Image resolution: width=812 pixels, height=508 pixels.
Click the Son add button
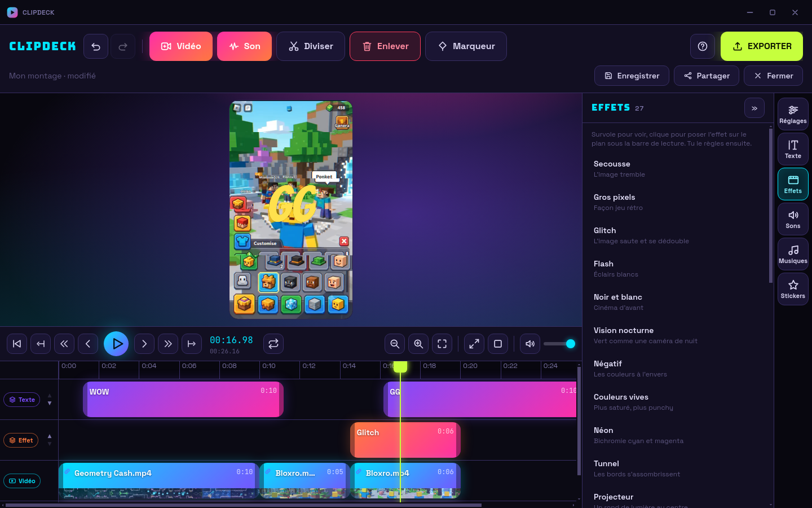(x=244, y=46)
